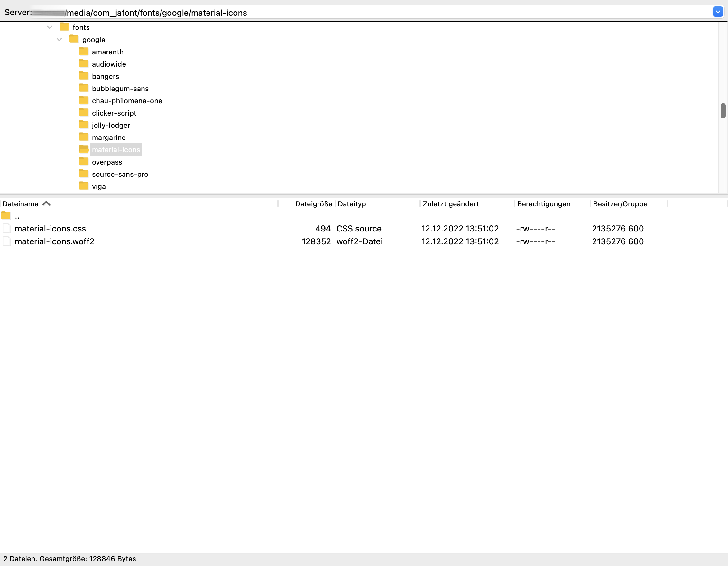Viewport: 728px width, 566px height.
Task: Collapse the fonts tree folder
Action: 50,27
